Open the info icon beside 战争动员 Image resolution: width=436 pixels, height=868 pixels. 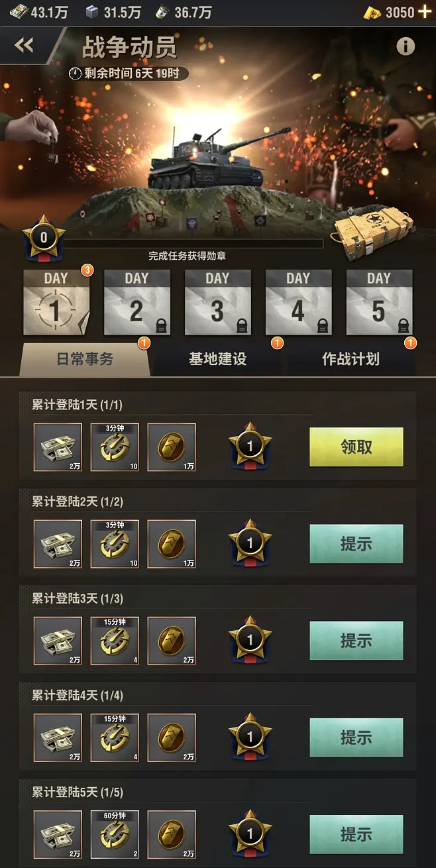pos(406,46)
